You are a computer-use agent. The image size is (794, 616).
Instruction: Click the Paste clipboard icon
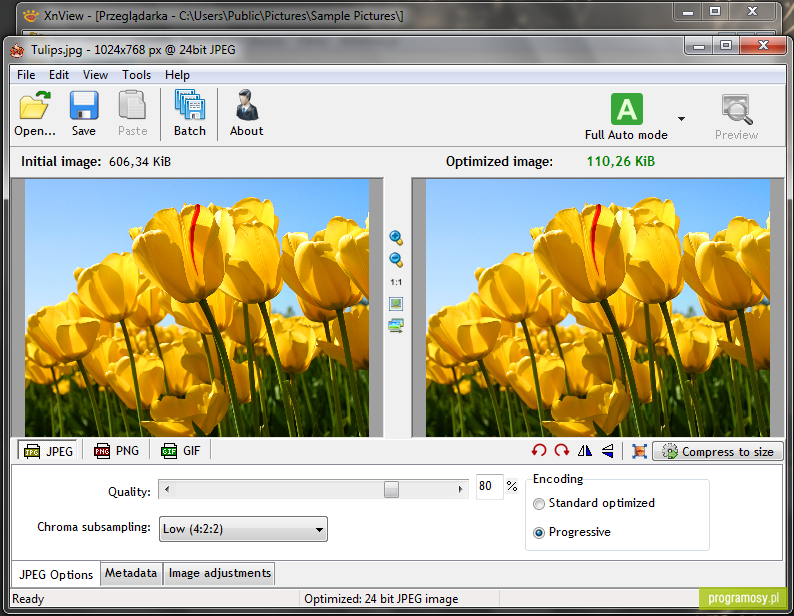click(x=132, y=113)
